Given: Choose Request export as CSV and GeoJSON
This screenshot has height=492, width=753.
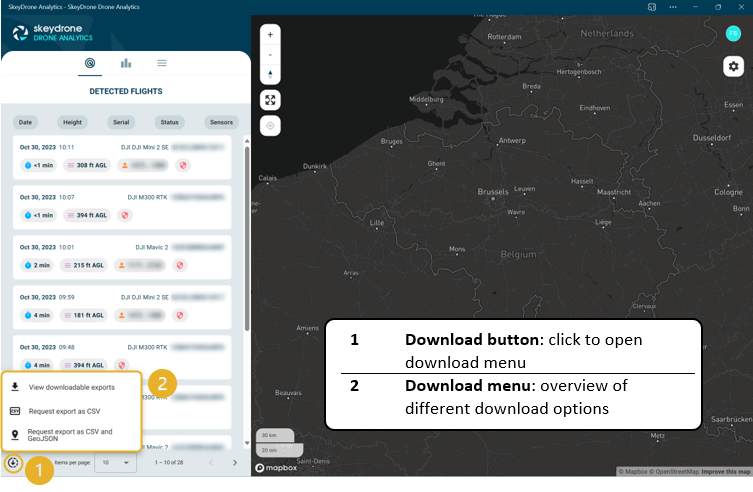Looking at the screenshot, I should click(x=70, y=435).
